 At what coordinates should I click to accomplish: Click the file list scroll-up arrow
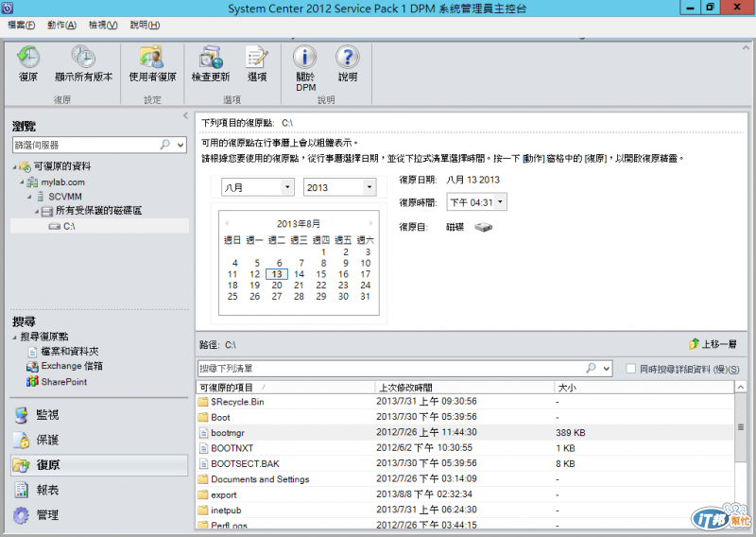tap(741, 387)
